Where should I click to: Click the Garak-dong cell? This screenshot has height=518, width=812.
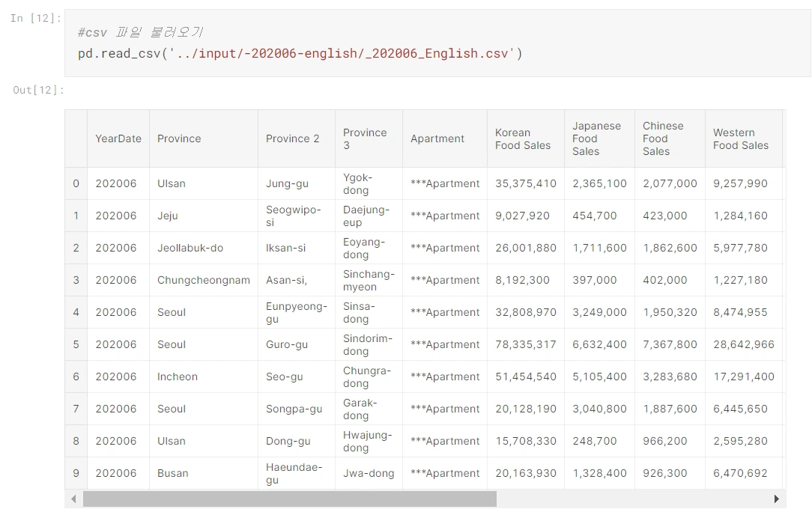pyautogui.click(x=369, y=409)
